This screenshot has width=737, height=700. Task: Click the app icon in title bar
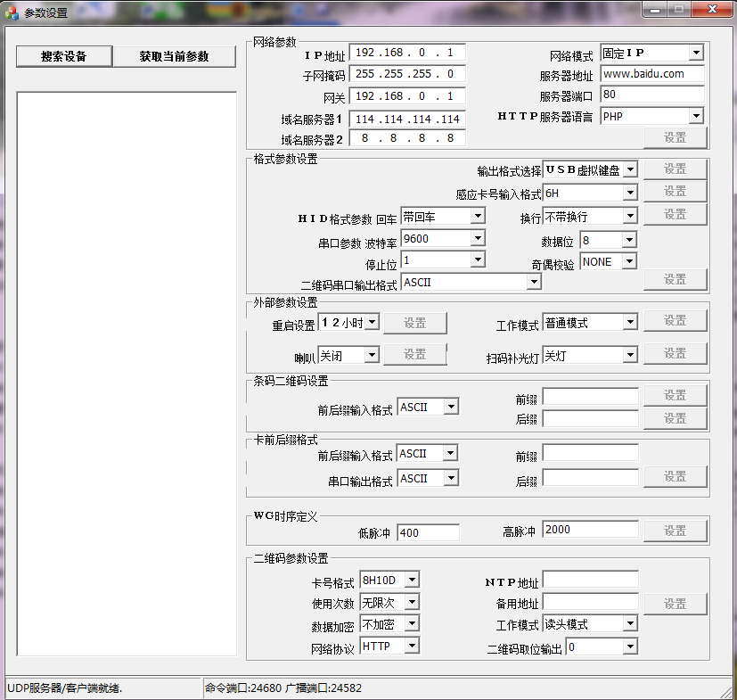click(x=11, y=12)
